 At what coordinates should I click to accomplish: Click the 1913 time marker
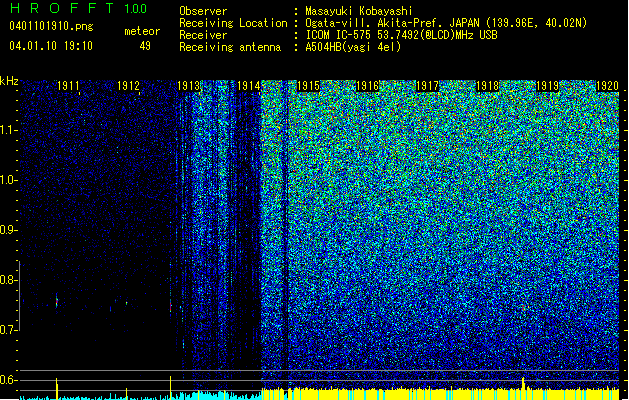click(x=188, y=86)
